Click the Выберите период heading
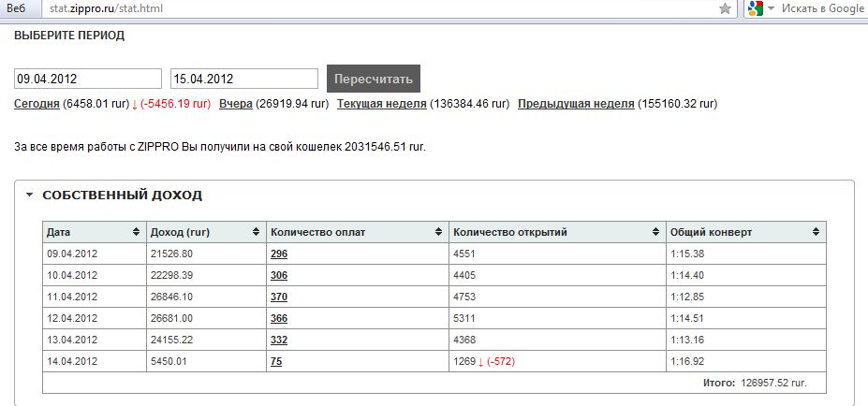 point(69,36)
